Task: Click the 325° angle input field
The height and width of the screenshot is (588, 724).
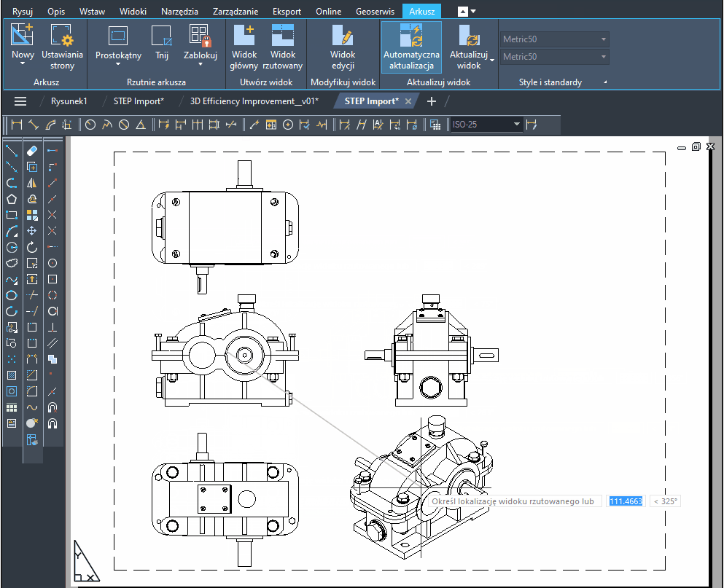Action: (666, 501)
